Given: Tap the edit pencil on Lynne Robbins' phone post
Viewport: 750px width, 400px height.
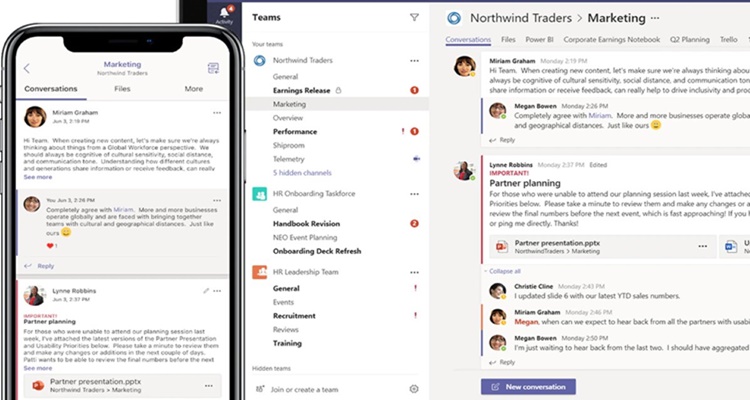Looking at the screenshot, I should point(205,290).
